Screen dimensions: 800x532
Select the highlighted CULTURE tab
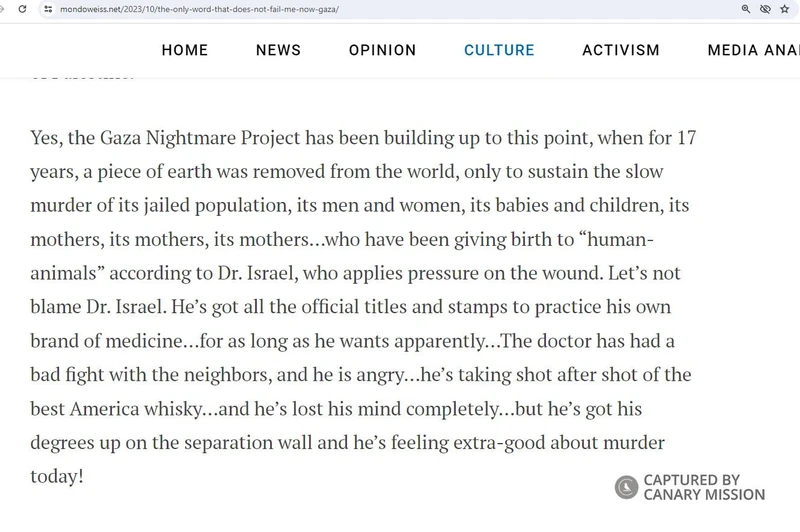coord(499,50)
